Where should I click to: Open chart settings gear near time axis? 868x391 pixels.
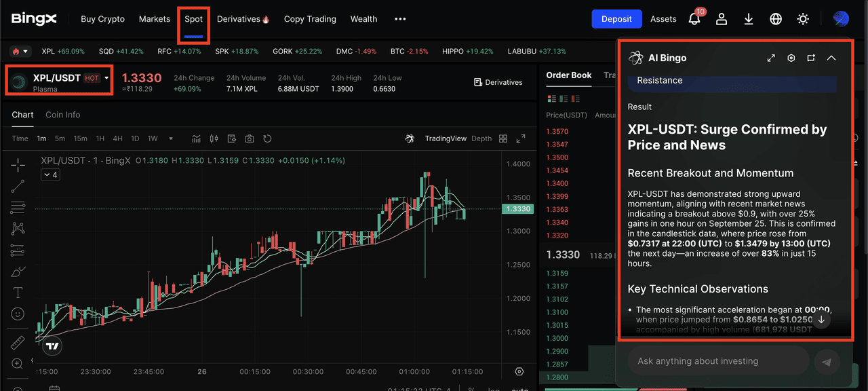519,372
